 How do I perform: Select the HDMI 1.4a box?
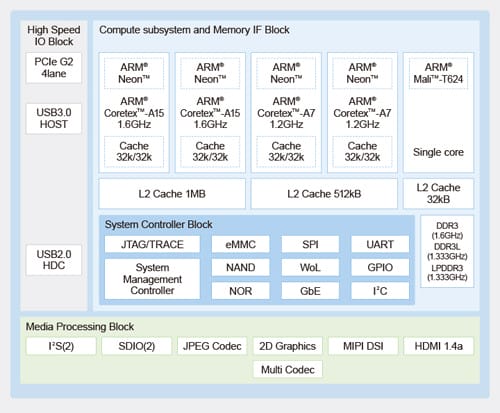point(439,346)
